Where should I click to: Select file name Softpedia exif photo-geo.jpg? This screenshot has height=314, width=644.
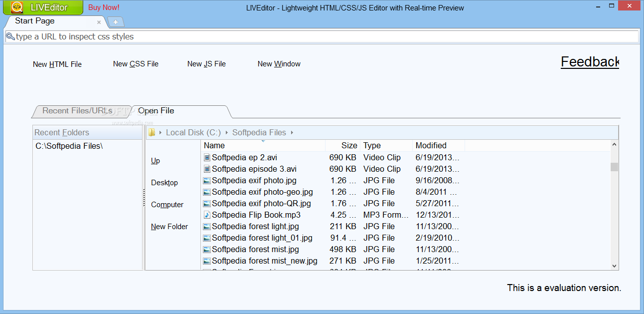pyautogui.click(x=262, y=192)
